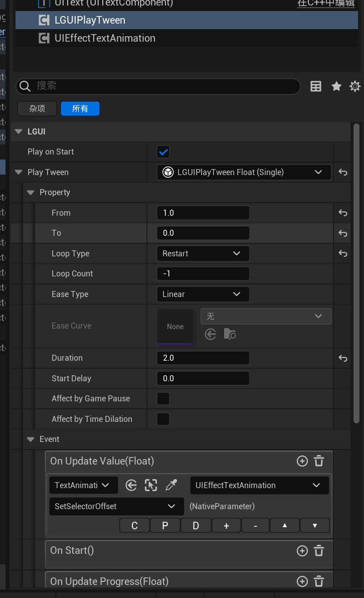Click the eyedropper actor picker icon
Image resolution: width=364 pixels, height=598 pixels.
coord(171,485)
